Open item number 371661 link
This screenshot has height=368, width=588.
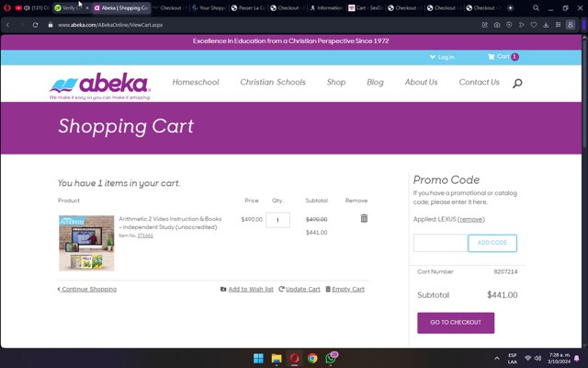[145, 236]
